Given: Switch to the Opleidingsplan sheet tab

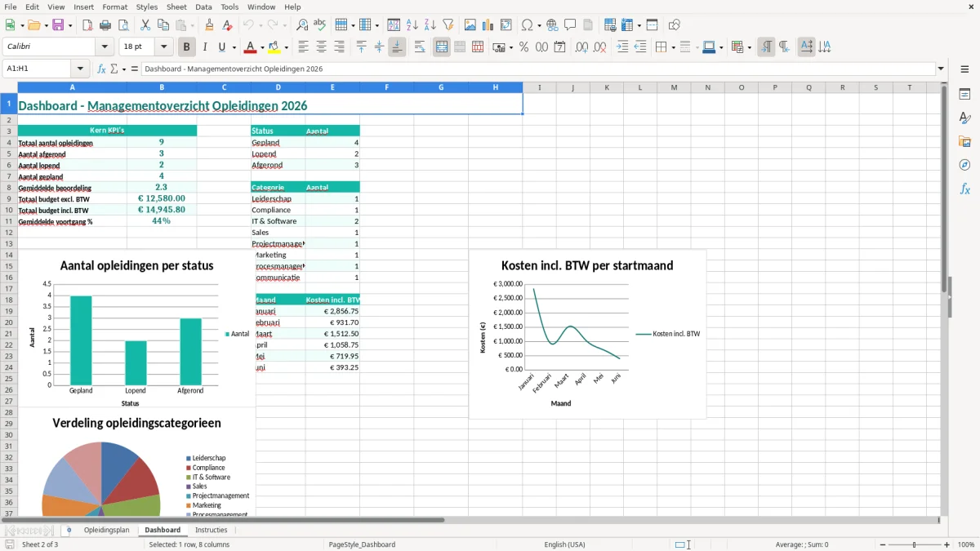Looking at the screenshot, I should (106, 530).
